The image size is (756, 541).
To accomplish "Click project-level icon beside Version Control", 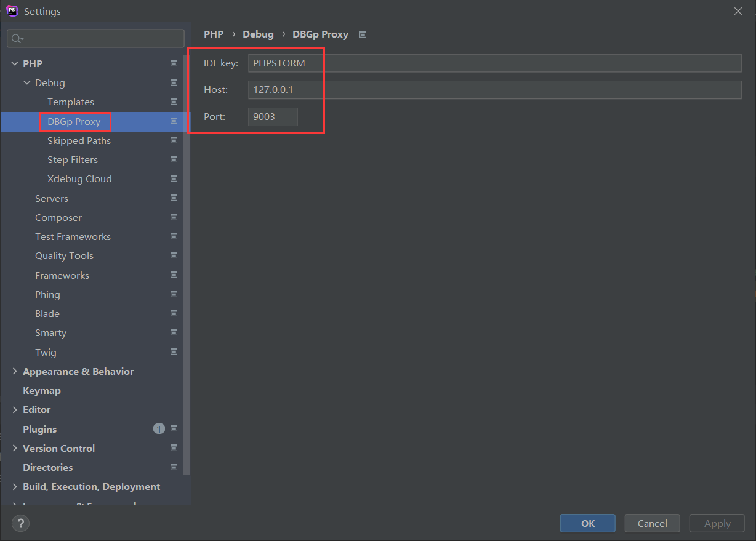I will click(x=174, y=448).
